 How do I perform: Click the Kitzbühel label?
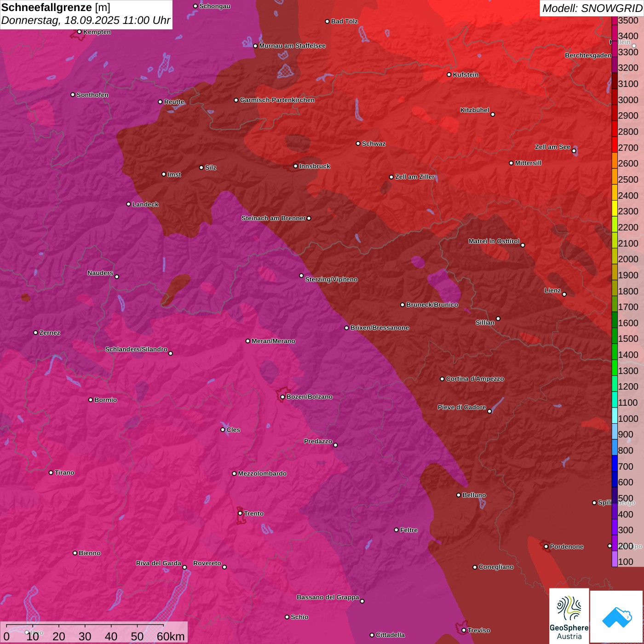[x=475, y=110]
